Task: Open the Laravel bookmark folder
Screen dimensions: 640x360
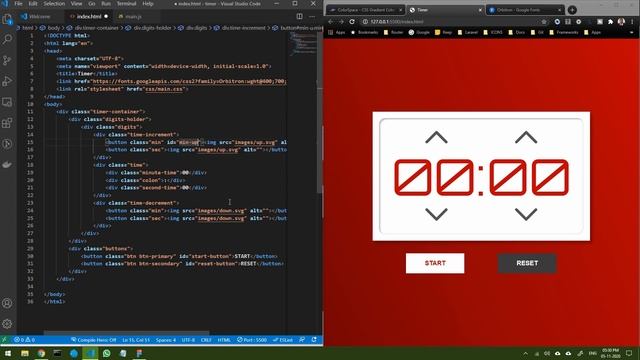Action: click(x=468, y=32)
